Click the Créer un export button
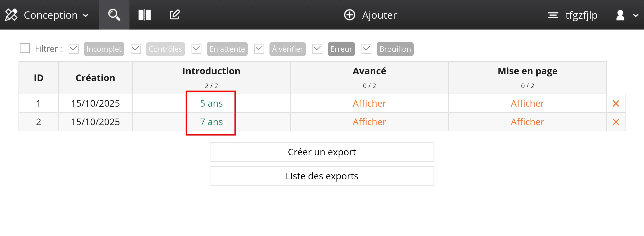The image size is (644, 236). coord(322,152)
